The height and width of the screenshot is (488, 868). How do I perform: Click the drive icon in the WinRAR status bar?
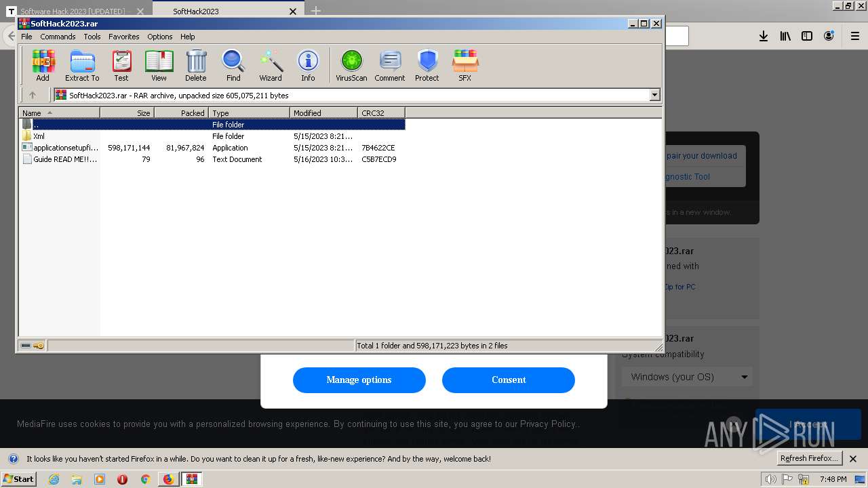(26, 346)
